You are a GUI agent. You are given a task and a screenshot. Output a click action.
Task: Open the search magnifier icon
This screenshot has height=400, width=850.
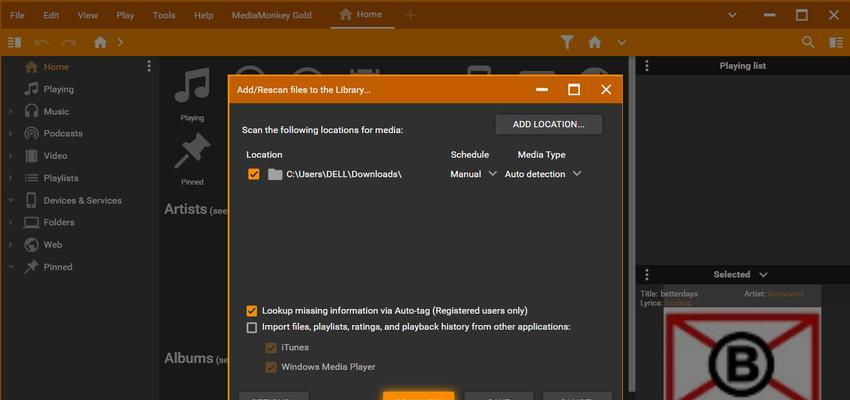808,42
